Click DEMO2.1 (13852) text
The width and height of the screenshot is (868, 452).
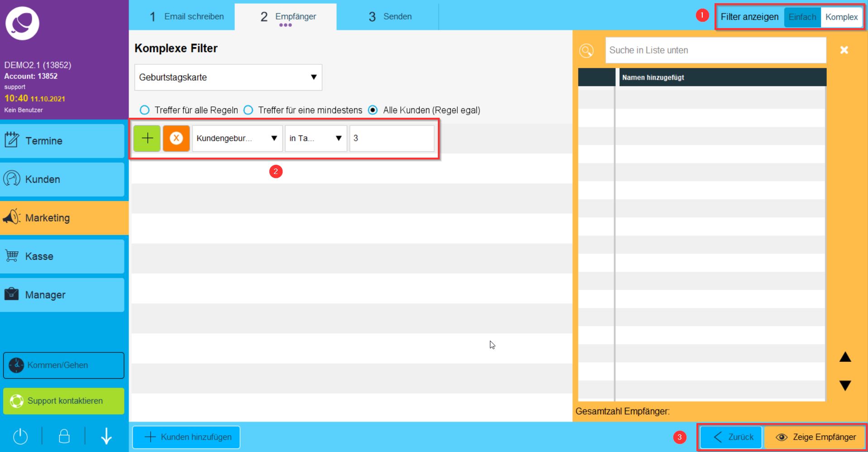click(38, 65)
